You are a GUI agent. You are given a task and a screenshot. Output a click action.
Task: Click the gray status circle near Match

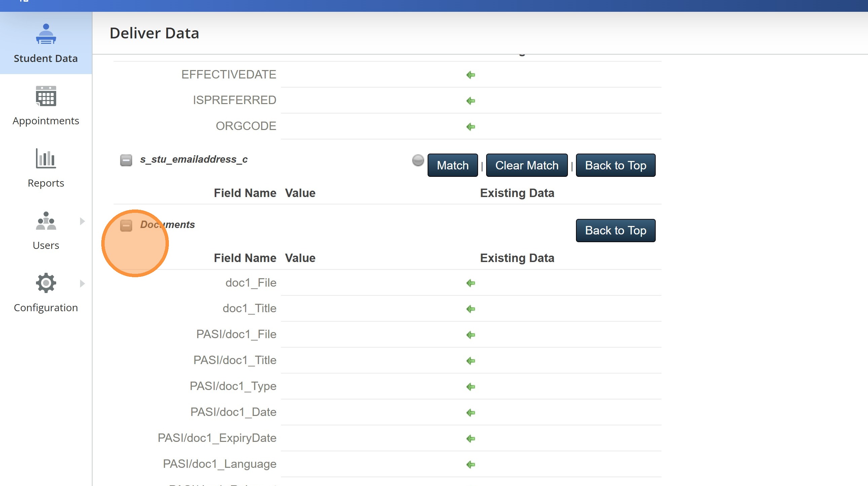pyautogui.click(x=418, y=160)
